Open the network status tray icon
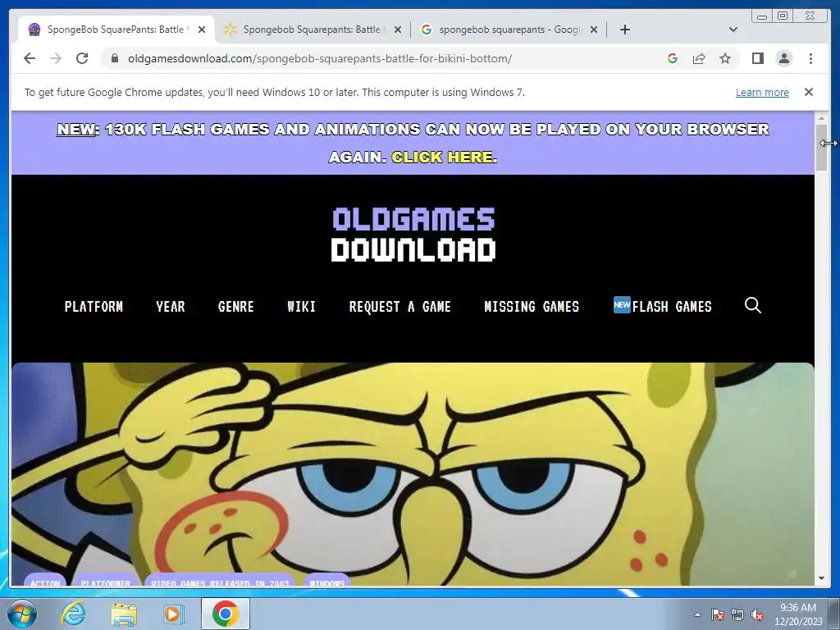Screen dimensions: 840x630 pos(737,614)
